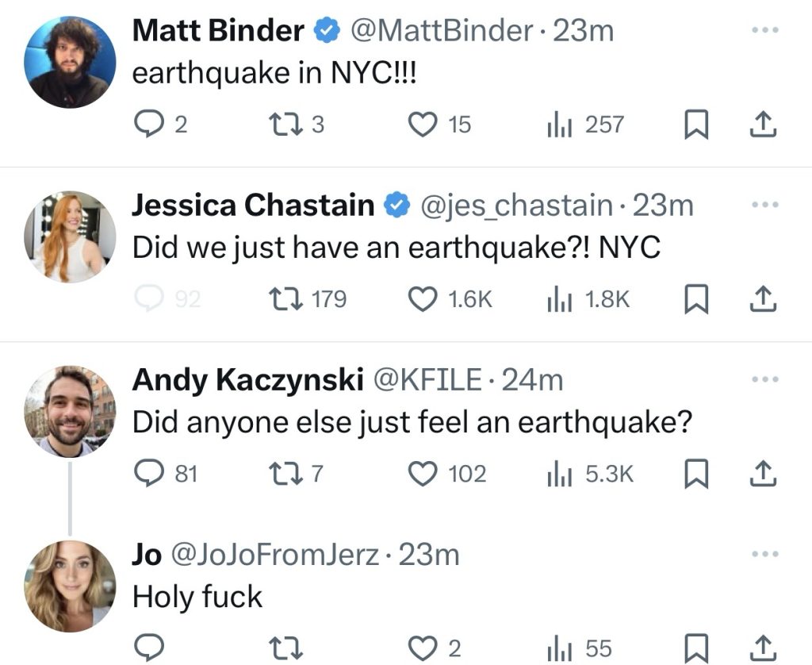Click Jessica Chastain's profile picture

(70, 236)
